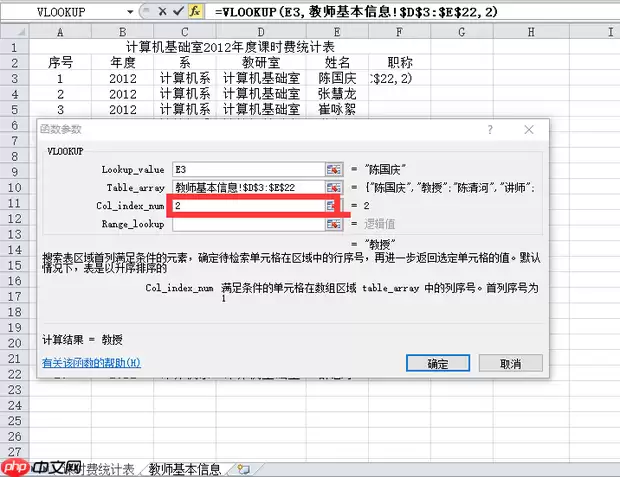Cancel the formula entry with X icon
The height and width of the screenshot is (477, 620).
(163, 11)
